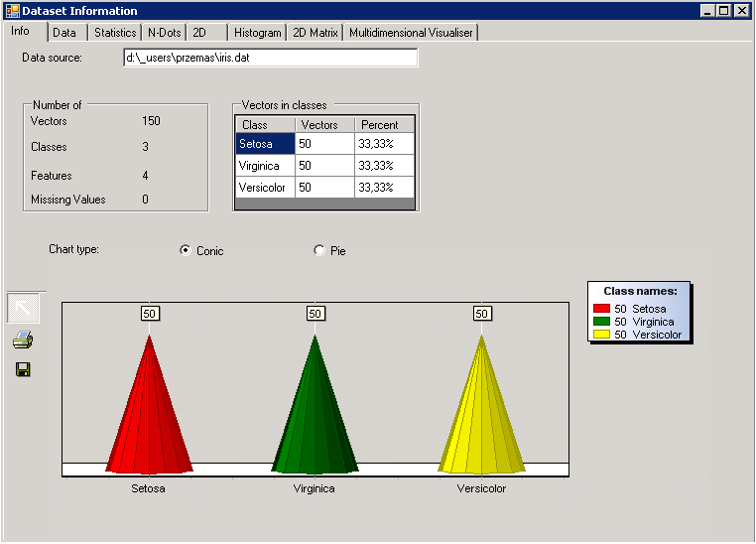Select the Pie chart type radio button

pos(318,250)
